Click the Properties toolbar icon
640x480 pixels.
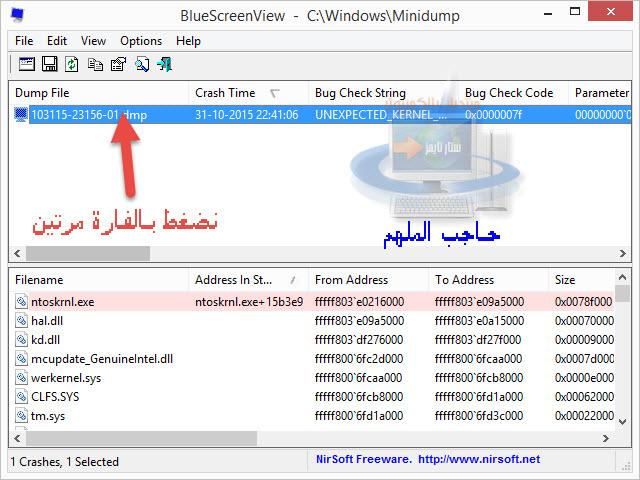[118, 64]
